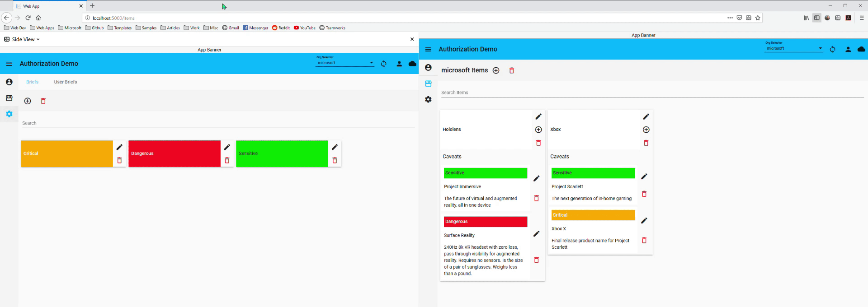
Task: Add caveat to Xbox item
Action: point(646,130)
